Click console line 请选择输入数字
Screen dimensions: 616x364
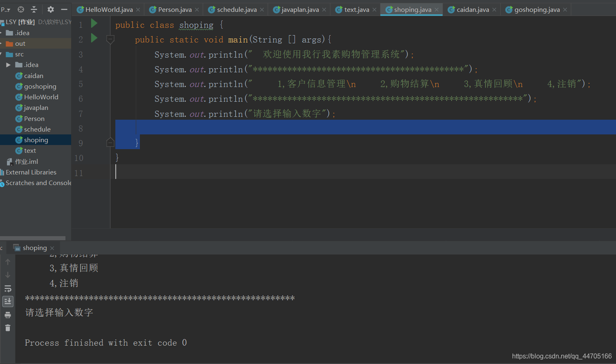(59, 313)
